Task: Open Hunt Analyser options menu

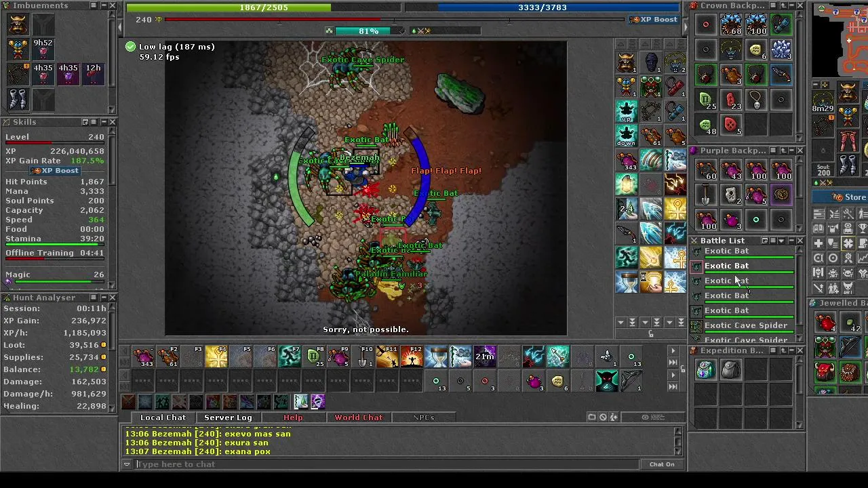Action: 95,298
